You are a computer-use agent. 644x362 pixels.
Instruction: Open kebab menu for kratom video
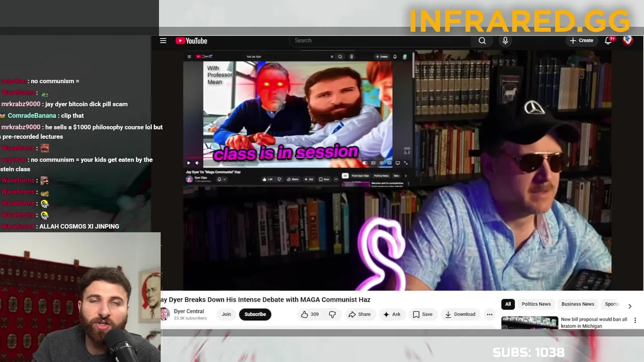pyautogui.click(x=635, y=320)
